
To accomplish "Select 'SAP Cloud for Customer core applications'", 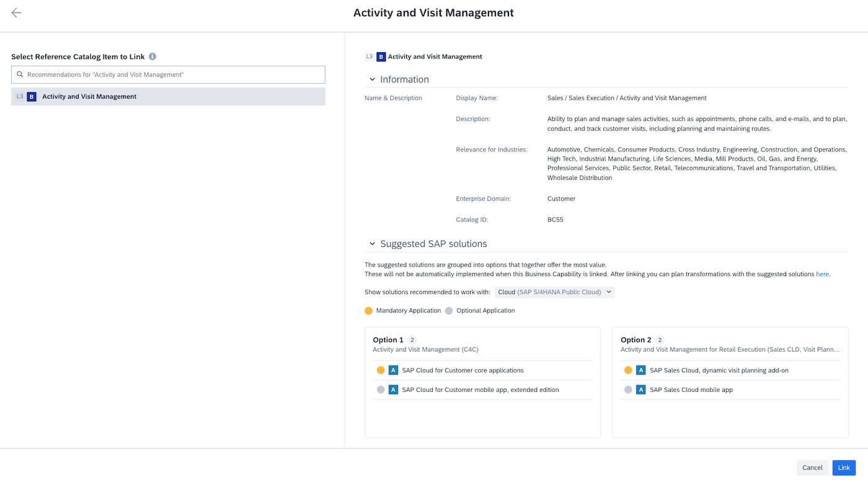I will 463,370.
